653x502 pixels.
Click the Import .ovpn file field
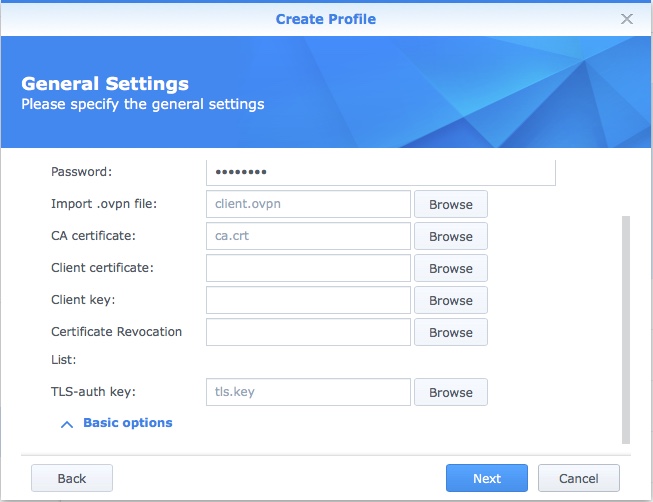(x=308, y=204)
